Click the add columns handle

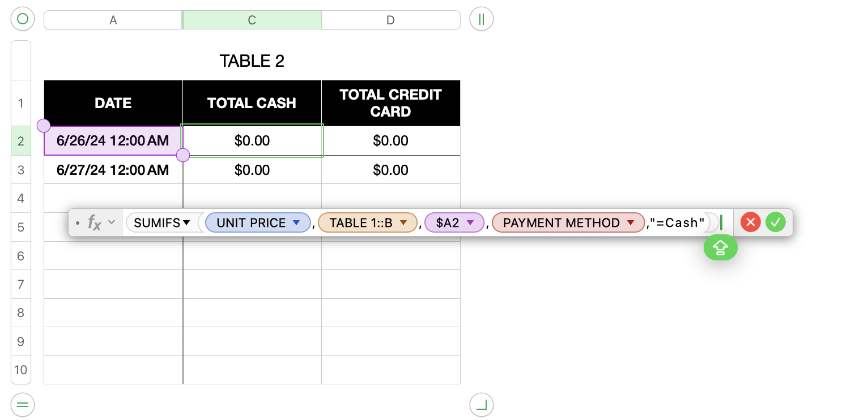(x=481, y=19)
